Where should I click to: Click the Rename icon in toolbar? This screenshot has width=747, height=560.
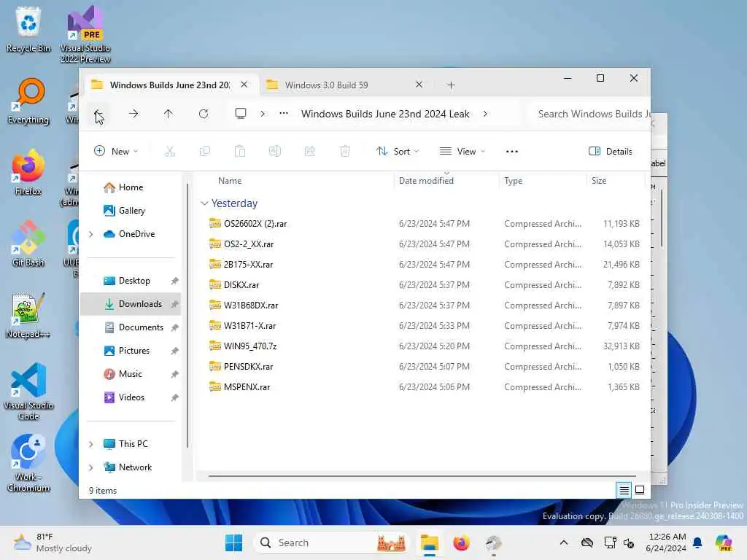click(275, 152)
